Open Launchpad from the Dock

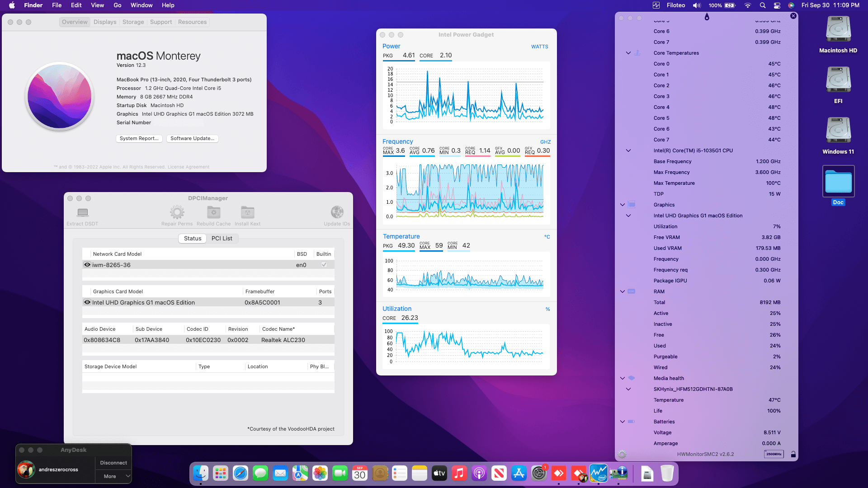pyautogui.click(x=221, y=474)
